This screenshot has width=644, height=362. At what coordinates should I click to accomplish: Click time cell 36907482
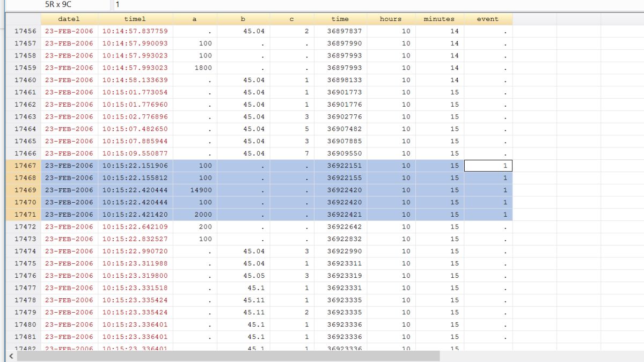click(x=340, y=129)
